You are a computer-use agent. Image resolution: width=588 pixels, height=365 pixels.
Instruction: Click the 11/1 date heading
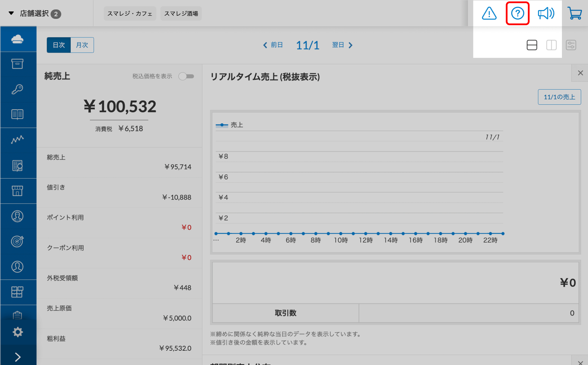[x=308, y=45]
